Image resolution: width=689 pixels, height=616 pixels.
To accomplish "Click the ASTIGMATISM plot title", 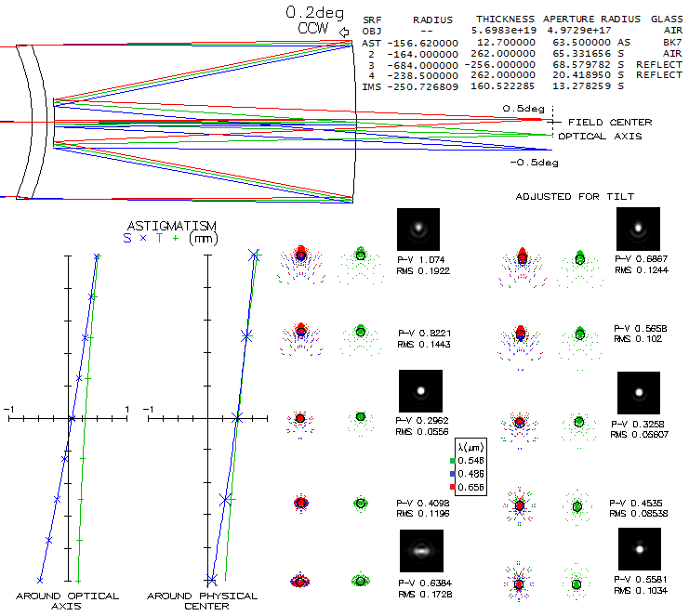I will click(171, 226).
